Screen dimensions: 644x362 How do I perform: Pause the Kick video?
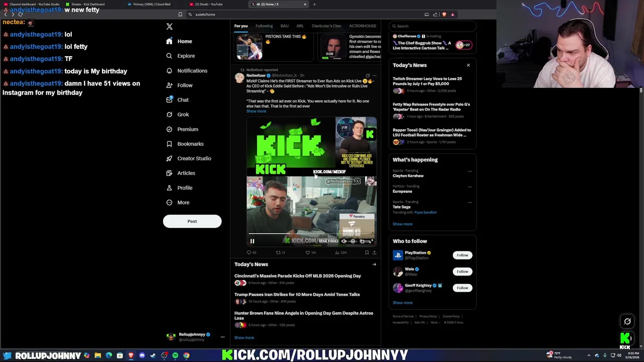pyautogui.click(x=252, y=241)
